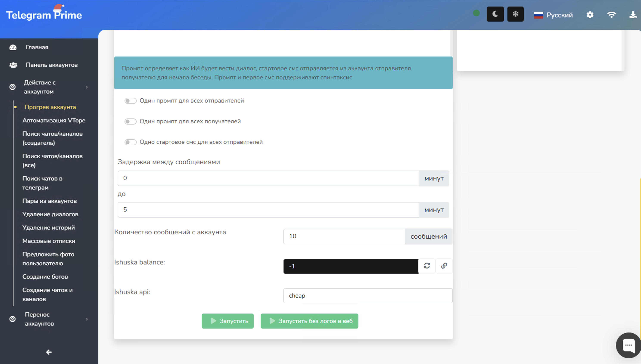Screen dimensions: 641x364
Task: Open Панель аккаунтов in sidebar
Action: point(51,65)
